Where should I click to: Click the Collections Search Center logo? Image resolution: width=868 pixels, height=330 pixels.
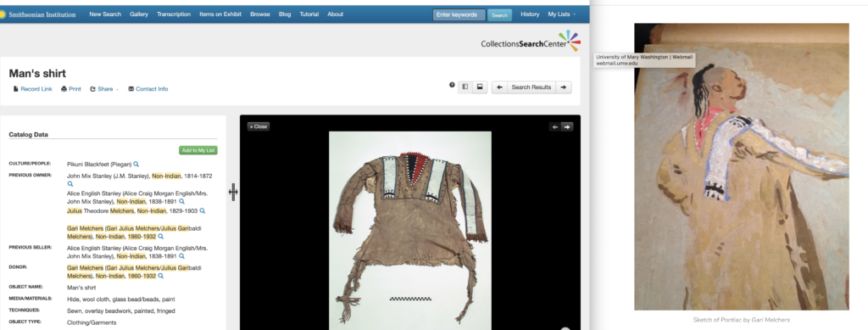pyautogui.click(x=531, y=42)
